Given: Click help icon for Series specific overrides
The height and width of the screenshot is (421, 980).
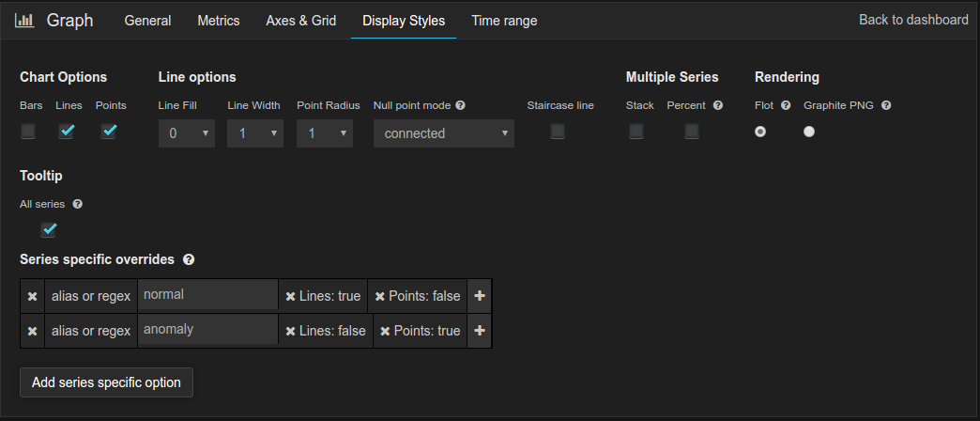Looking at the screenshot, I should point(189,259).
